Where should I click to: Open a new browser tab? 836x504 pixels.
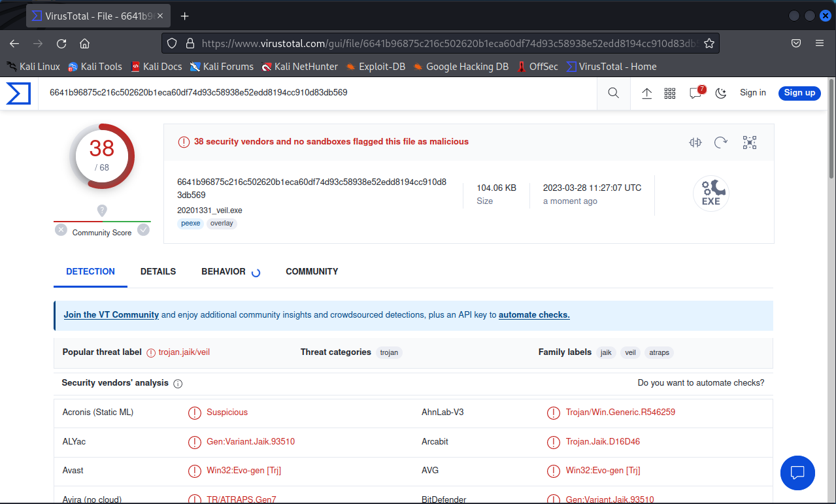(185, 16)
